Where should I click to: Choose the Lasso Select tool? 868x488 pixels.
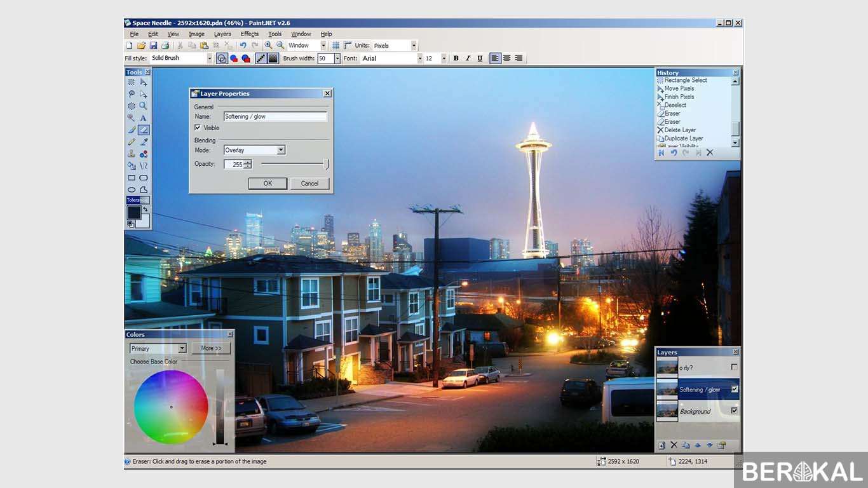point(132,94)
